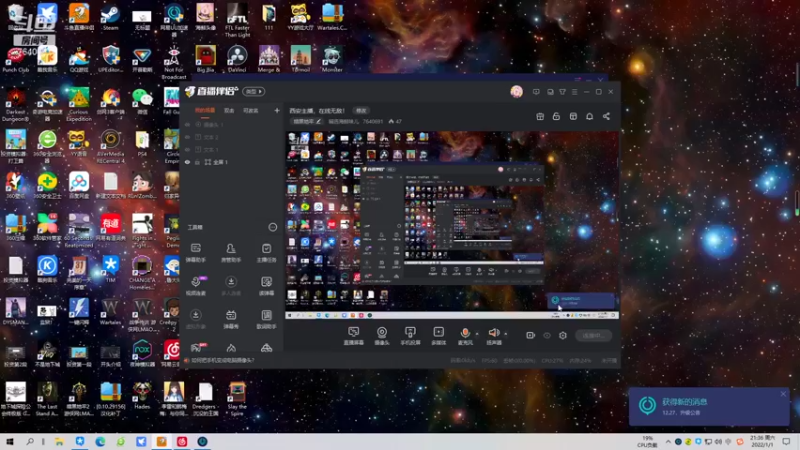Click the Steam desktop shortcut
This screenshot has width=800, height=450.
click(x=110, y=17)
